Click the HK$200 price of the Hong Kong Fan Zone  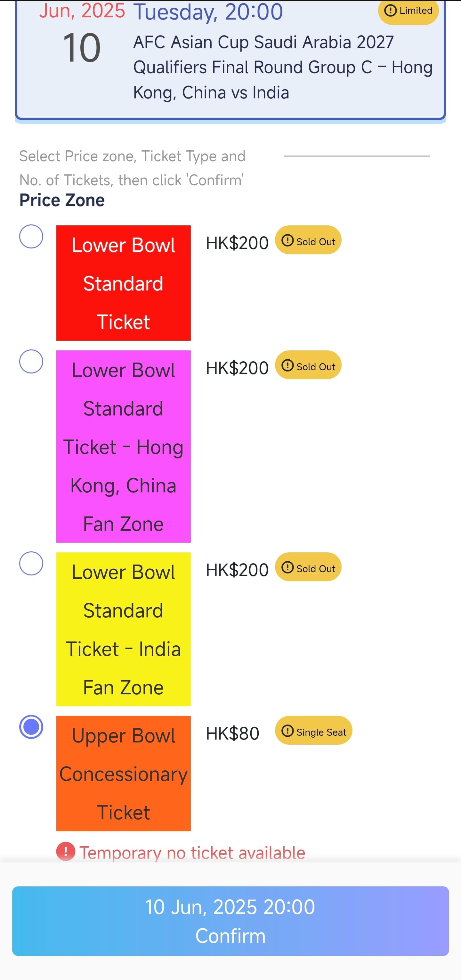pyautogui.click(x=237, y=368)
